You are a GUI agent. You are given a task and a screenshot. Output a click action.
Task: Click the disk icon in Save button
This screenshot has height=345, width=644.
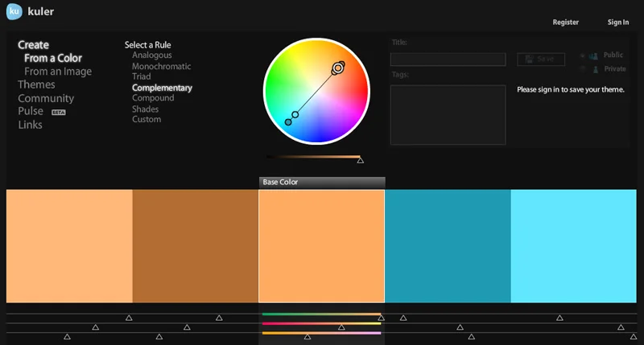530,60
